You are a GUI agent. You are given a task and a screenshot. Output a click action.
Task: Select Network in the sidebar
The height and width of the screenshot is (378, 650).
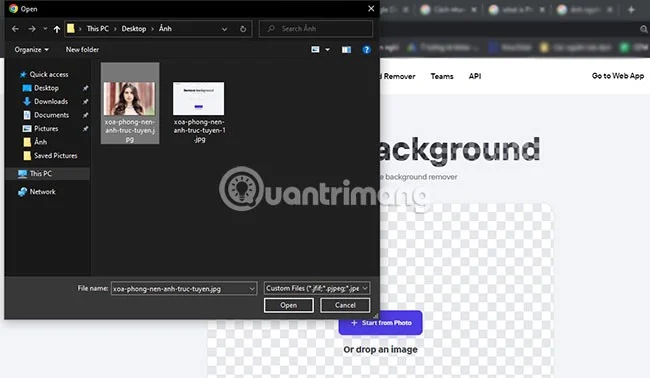42,192
